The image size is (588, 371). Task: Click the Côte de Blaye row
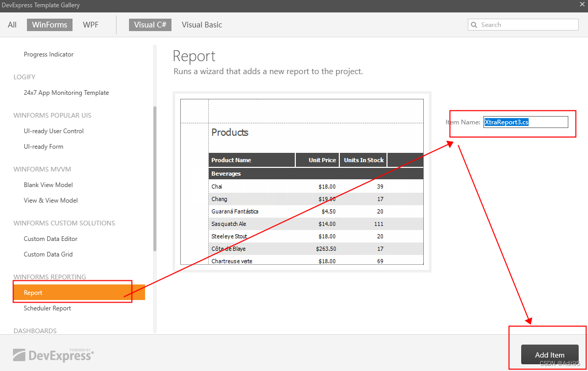coord(315,249)
